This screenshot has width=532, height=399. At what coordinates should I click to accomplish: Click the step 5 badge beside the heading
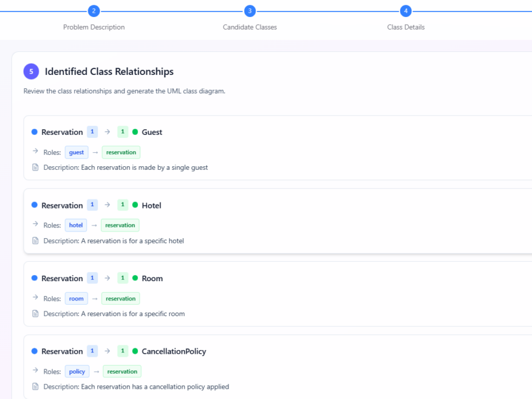[31, 72]
